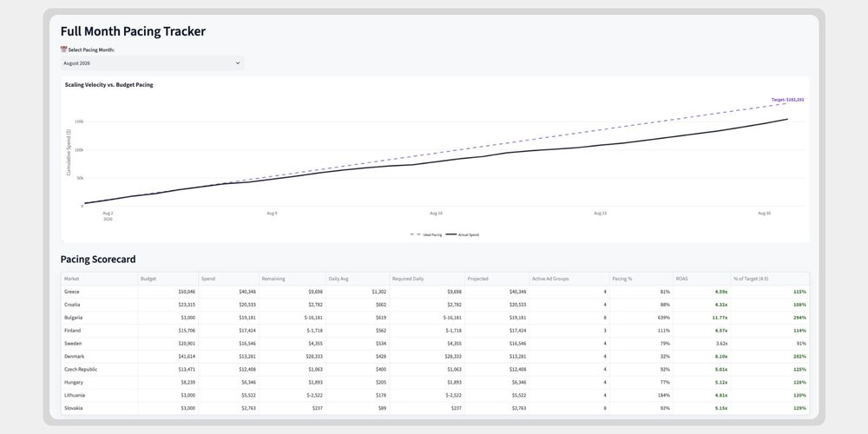868x434 pixels.
Task: Sort by the Daily Avg column header
Action: tap(357, 279)
